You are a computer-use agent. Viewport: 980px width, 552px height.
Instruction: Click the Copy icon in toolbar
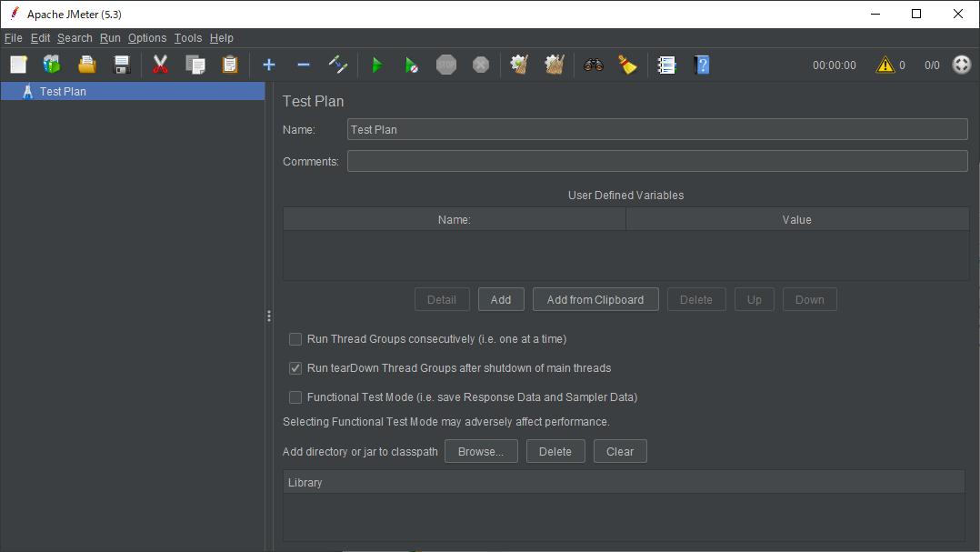(195, 65)
